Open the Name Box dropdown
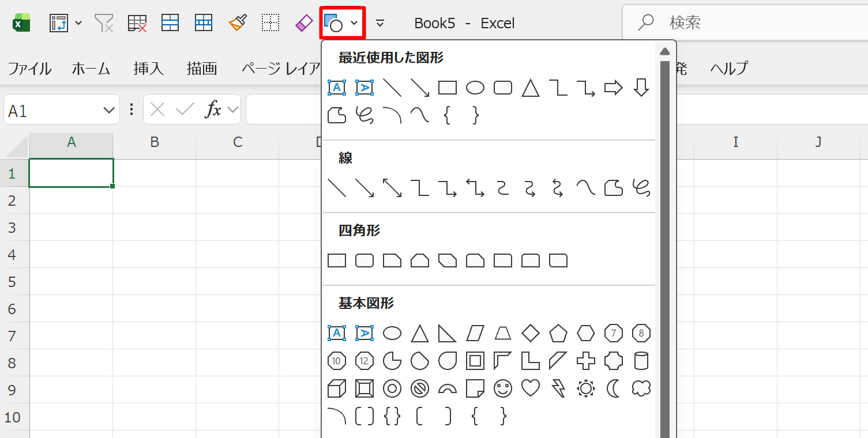The image size is (868, 438). tap(108, 110)
